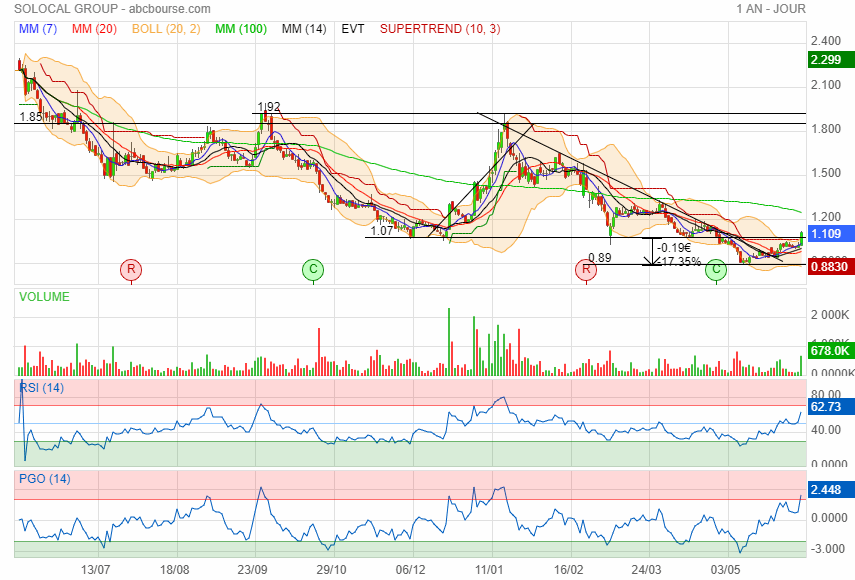
Task: Click the MM (7) legend label
Action: pyautogui.click(x=38, y=29)
